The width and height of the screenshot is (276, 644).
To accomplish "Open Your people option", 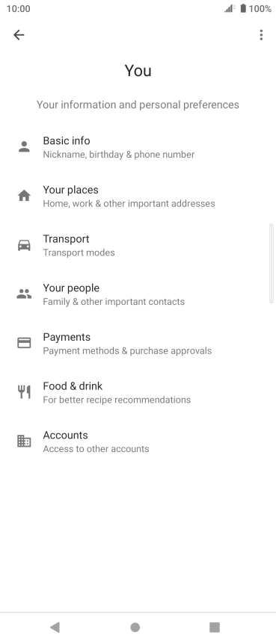I will [x=138, y=294].
